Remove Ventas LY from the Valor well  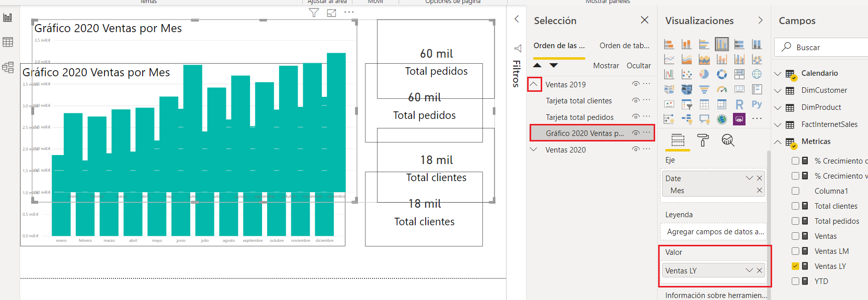[x=760, y=270]
